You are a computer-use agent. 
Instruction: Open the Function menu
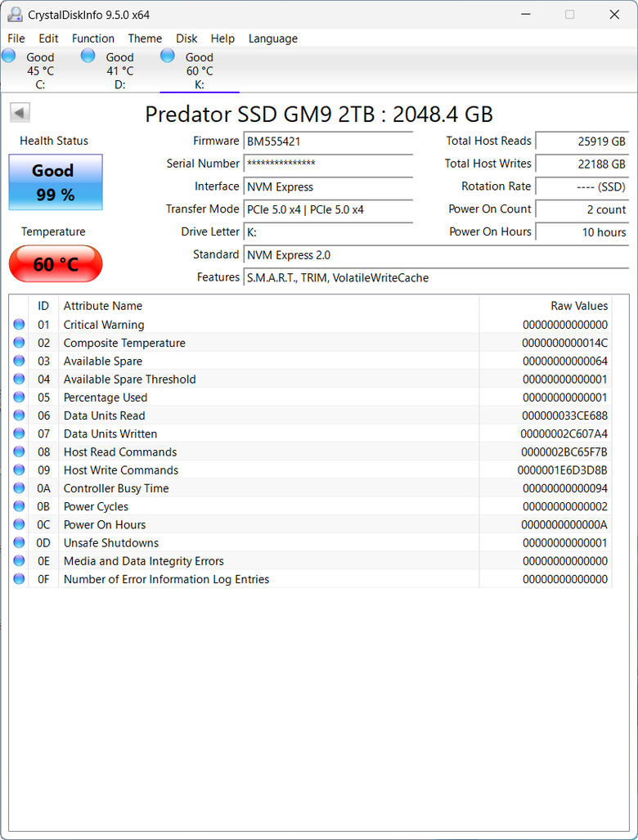pyautogui.click(x=93, y=38)
